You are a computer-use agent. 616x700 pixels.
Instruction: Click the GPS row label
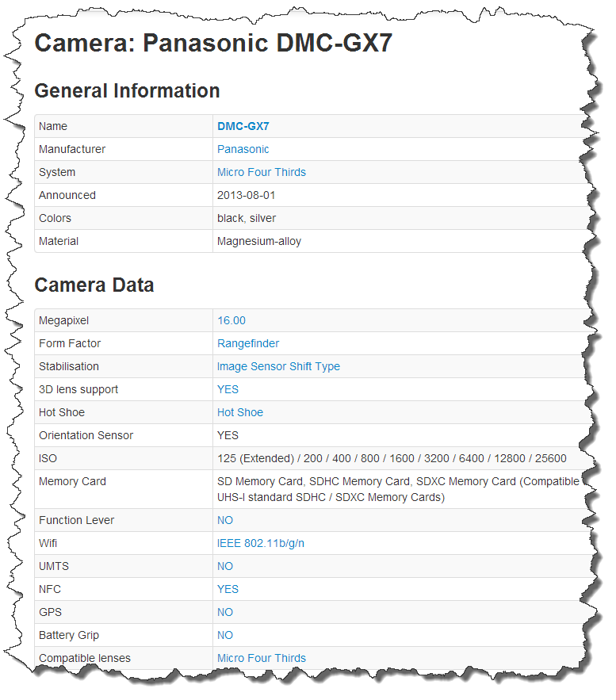[50, 612]
